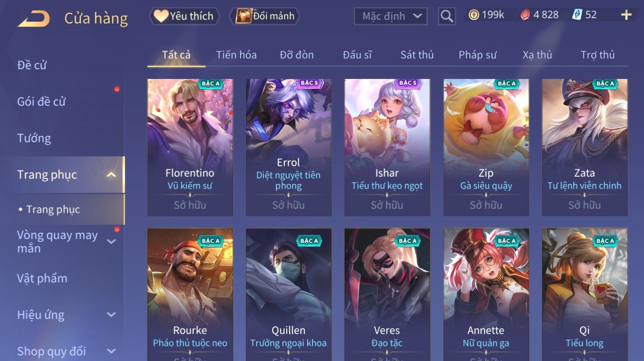Open the search magnifier icon
Screen dimensions: 644x361
point(447,16)
